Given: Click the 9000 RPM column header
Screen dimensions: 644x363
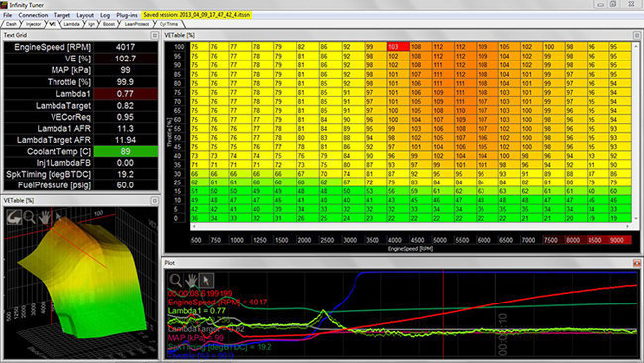Looking at the screenshot, I should pyautogui.click(x=617, y=240).
